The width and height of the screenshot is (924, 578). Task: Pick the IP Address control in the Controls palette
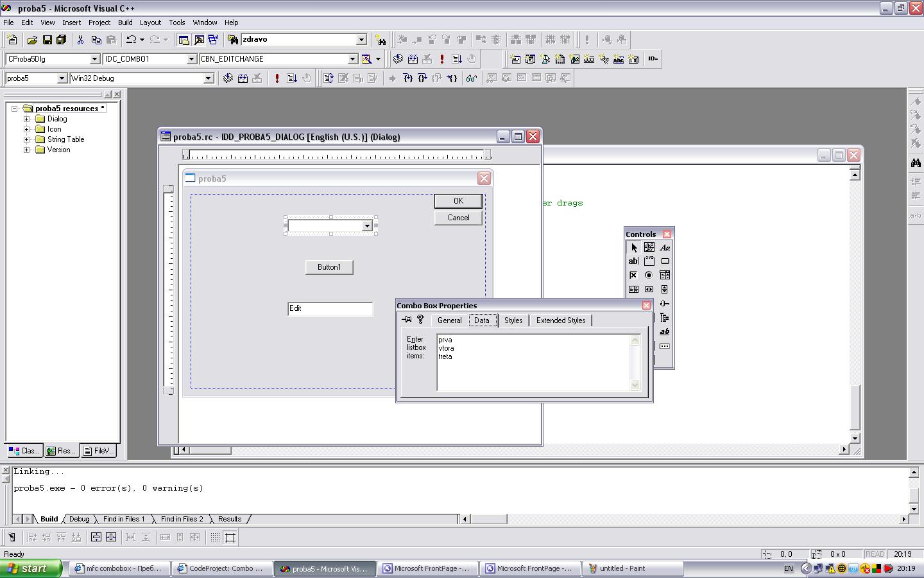coord(665,346)
